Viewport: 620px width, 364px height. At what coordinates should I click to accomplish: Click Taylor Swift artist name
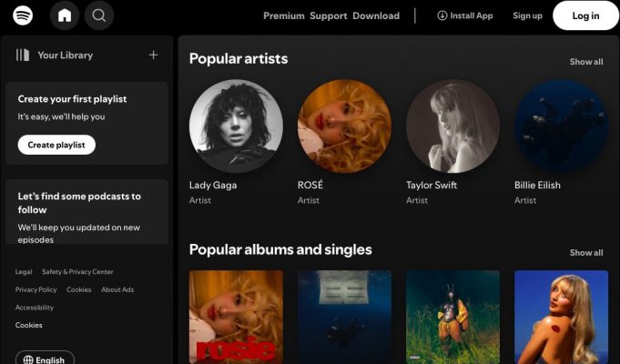coord(432,185)
